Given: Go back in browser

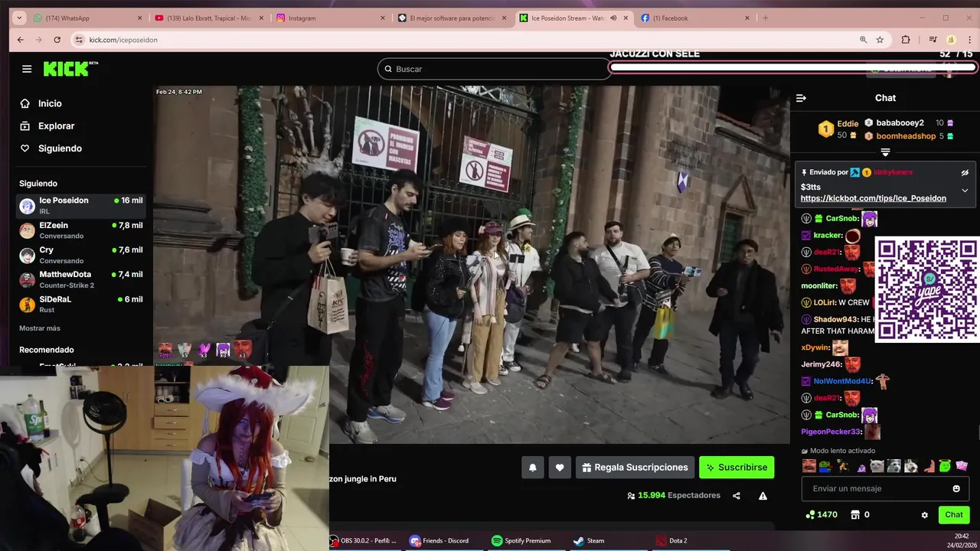Looking at the screenshot, I should 20,40.
